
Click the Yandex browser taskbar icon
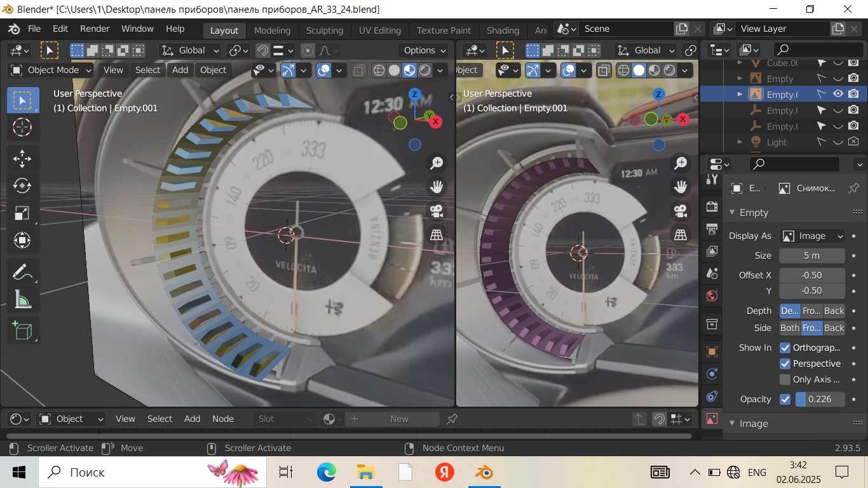pos(444,472)
